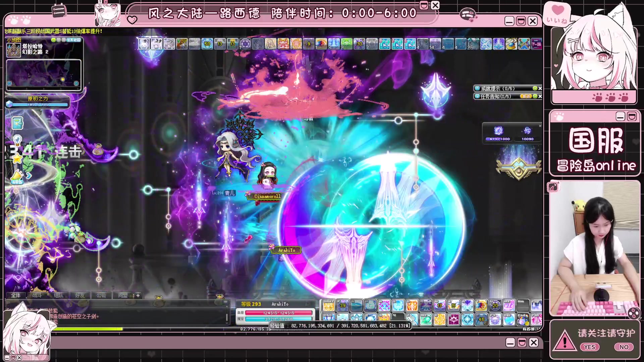Click the 574/1000 skill gauge icon

499,130
